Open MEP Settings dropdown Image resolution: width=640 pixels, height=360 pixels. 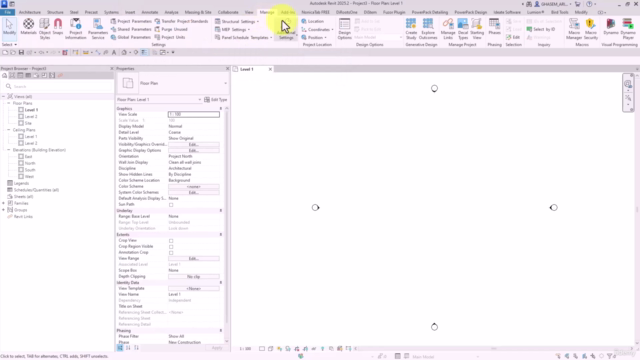pos(232,29)
